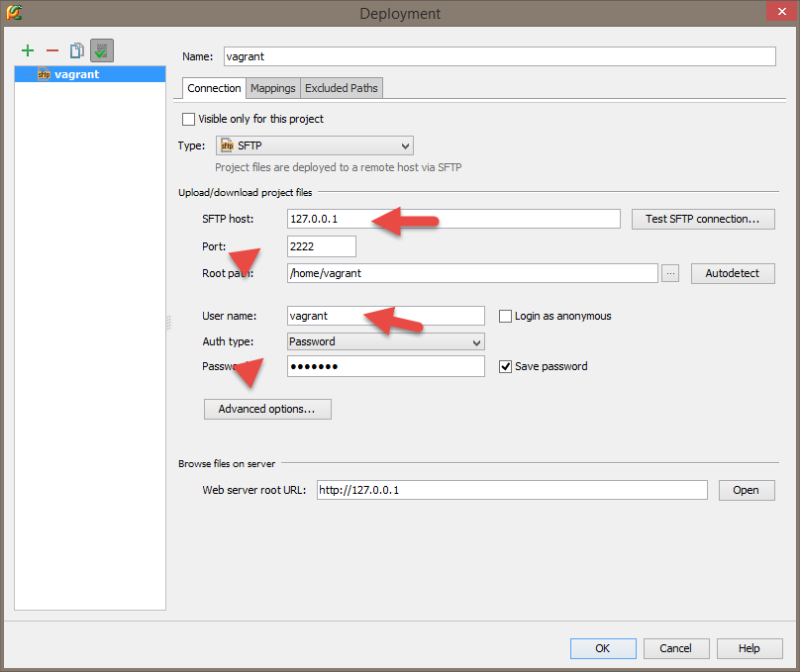Click the use as default server icon
The image size is (800, 672).
(x=101, y=50)
